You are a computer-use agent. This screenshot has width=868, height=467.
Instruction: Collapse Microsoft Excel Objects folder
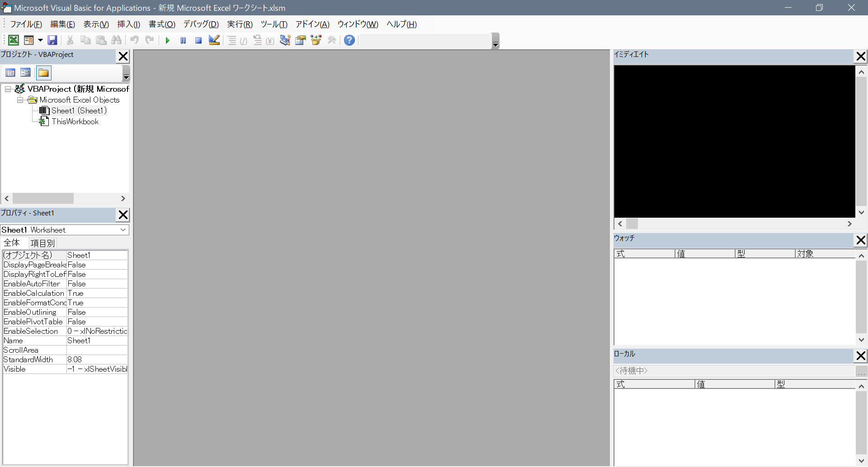[x=20, y=100]
